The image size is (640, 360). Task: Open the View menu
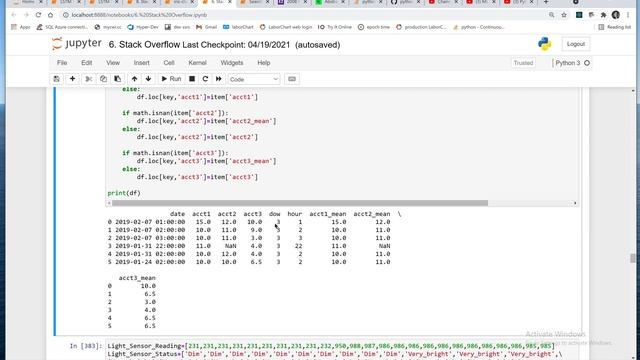[113, 63]
